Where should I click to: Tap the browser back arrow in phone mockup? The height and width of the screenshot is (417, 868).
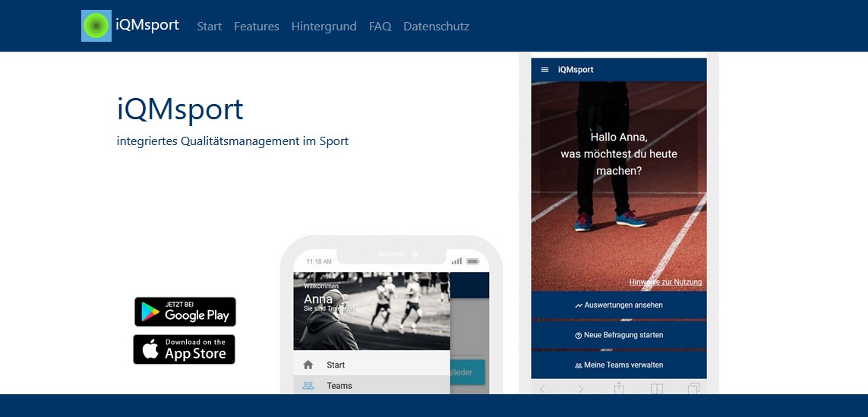pyautogui.click(x=542, y=389)
